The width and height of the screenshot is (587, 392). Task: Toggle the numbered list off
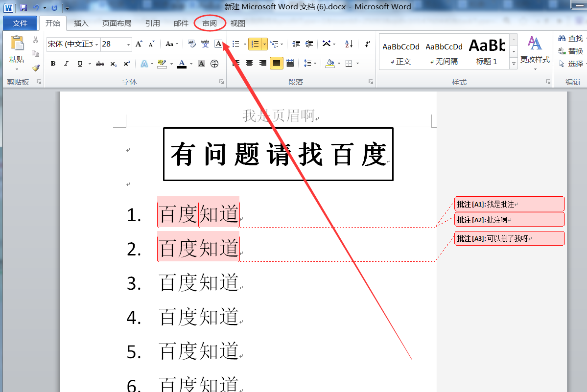click(255, 44)
